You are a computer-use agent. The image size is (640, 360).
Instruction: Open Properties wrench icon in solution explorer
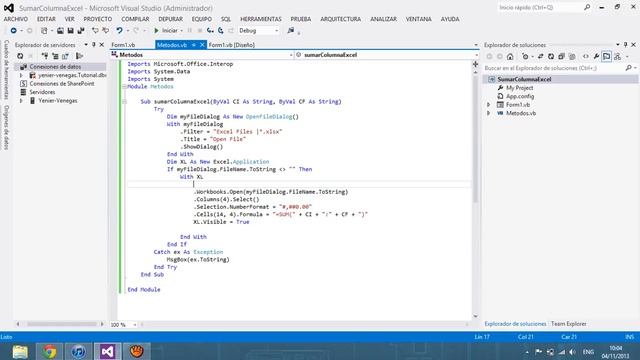pos(596,57)
